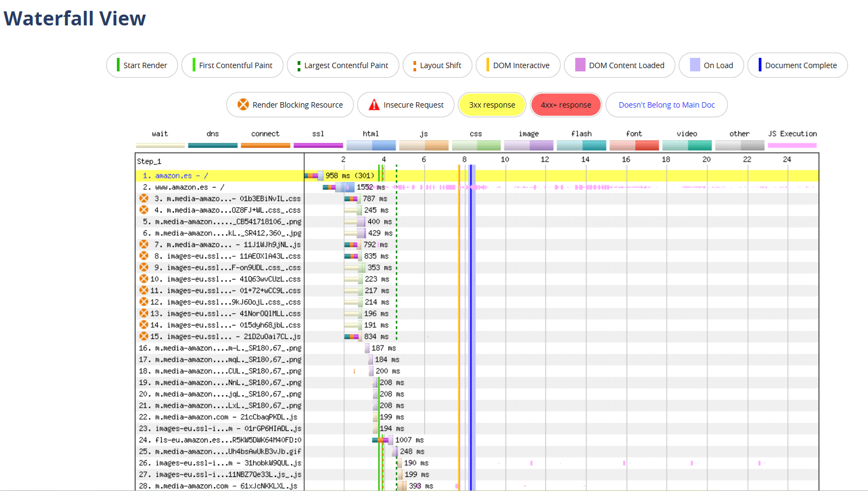Click the css green color swatch

pyautogui.click(x=476, y=145)
